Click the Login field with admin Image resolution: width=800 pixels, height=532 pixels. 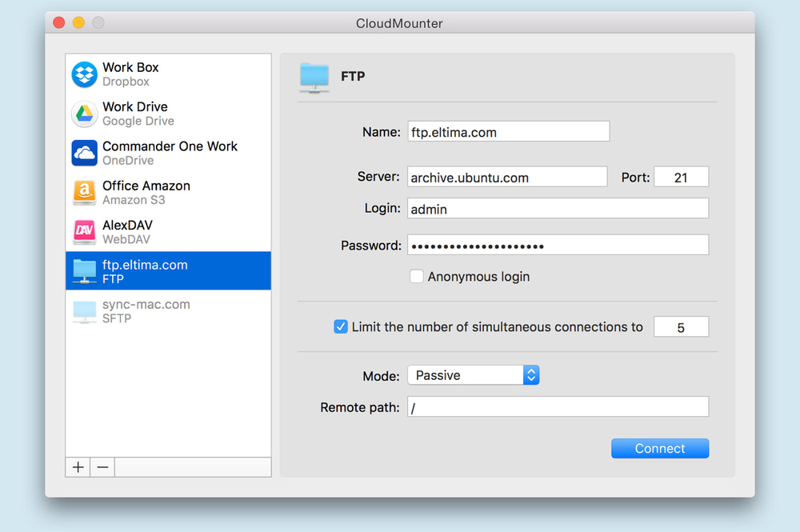tap(558, 209)
